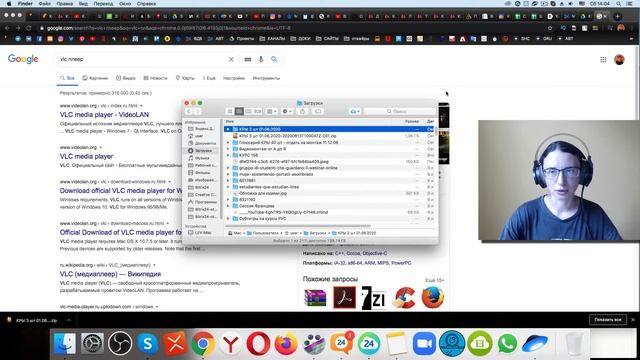
Task: Open orange Bitrix24 icon with notification badge
Action: 341,343
